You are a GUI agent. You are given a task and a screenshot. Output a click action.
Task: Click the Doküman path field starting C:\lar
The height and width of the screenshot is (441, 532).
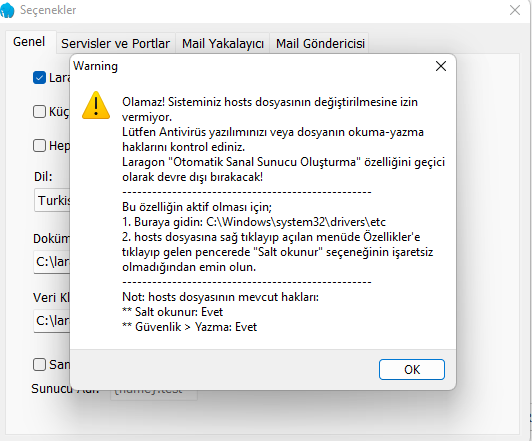pyautogui.click(x=52, y=262)
